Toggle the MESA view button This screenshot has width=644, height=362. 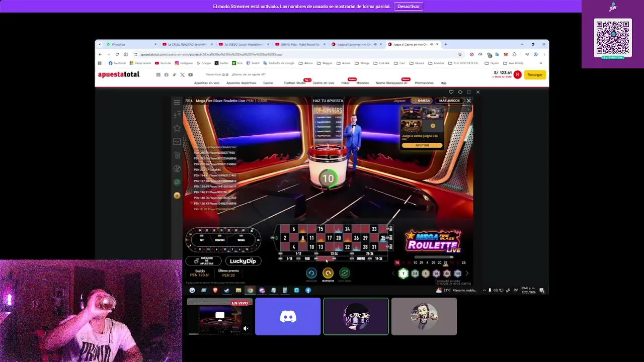coord(422,101)
